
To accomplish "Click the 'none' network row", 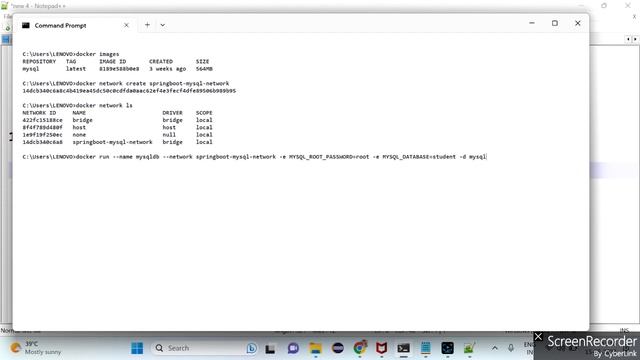I will (118, 135).
